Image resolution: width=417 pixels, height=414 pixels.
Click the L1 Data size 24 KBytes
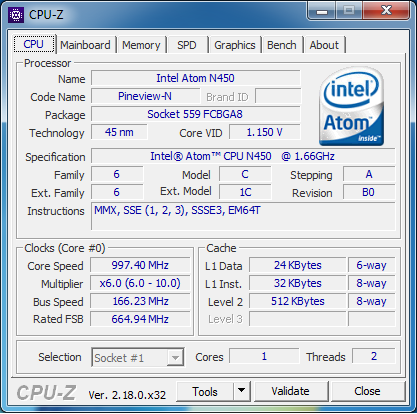tap(298, 265)
